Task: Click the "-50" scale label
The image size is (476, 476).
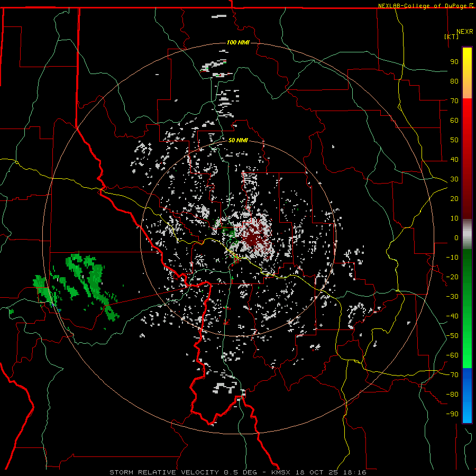Action: click(452, 336)
